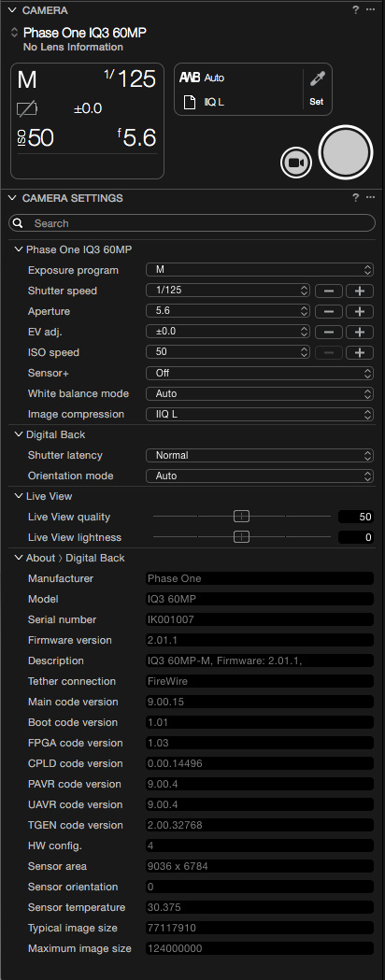This screenshot has height=980, width=385.
Task: Open the White balance mode dropdown
Action: point(260,393)
